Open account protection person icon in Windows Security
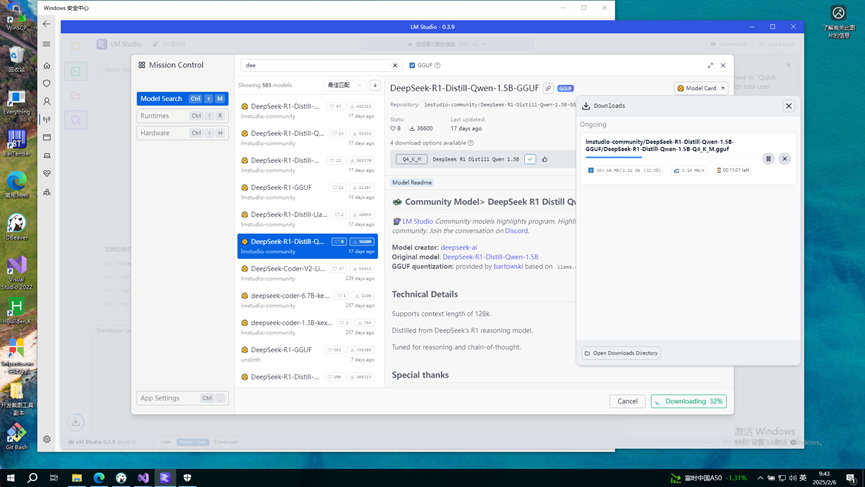The height and width of the screenshot is (487, 865). (x=47, y=101)
